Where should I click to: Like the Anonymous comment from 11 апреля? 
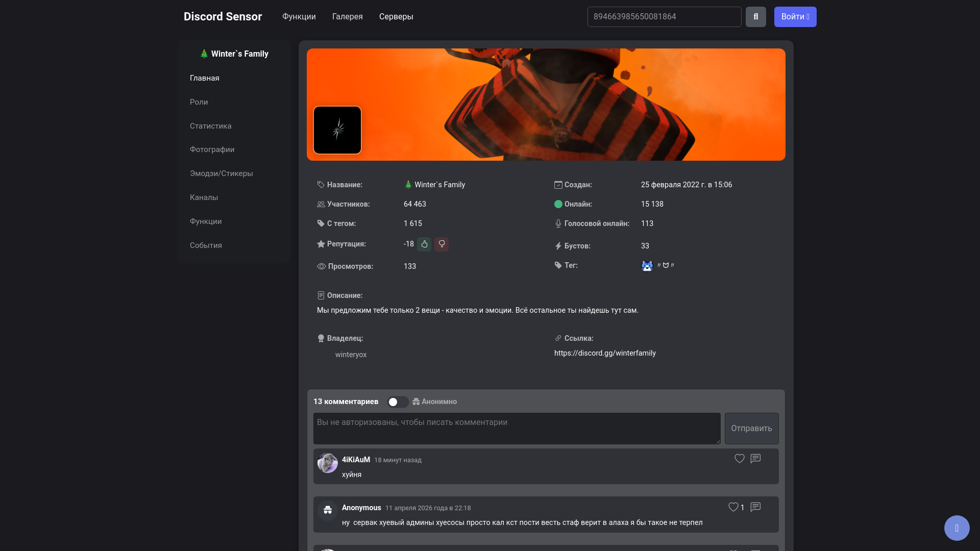point(733,507)
